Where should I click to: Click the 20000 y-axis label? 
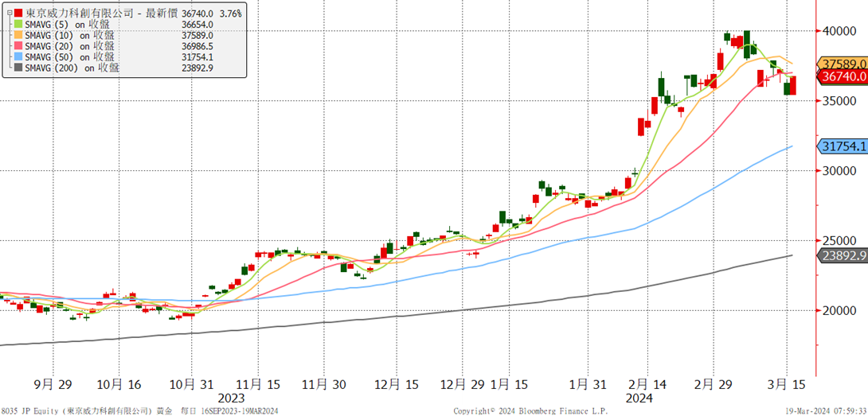[841, 310]
